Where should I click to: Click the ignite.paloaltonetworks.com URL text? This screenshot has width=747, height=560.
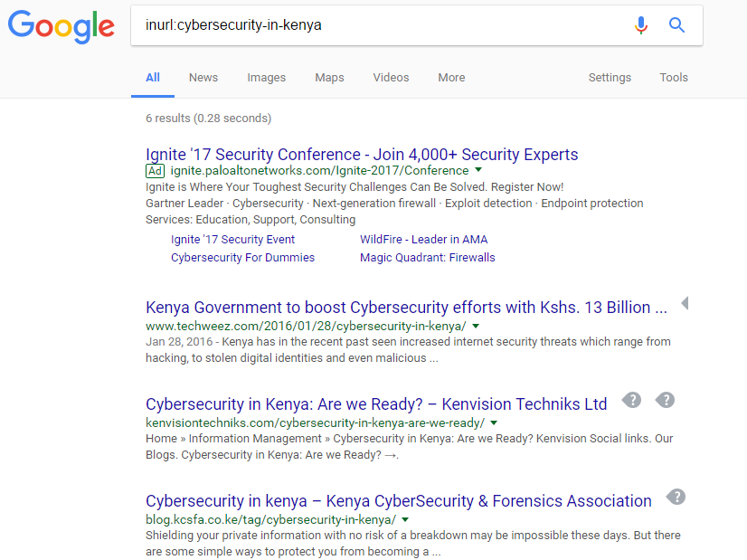319,171
